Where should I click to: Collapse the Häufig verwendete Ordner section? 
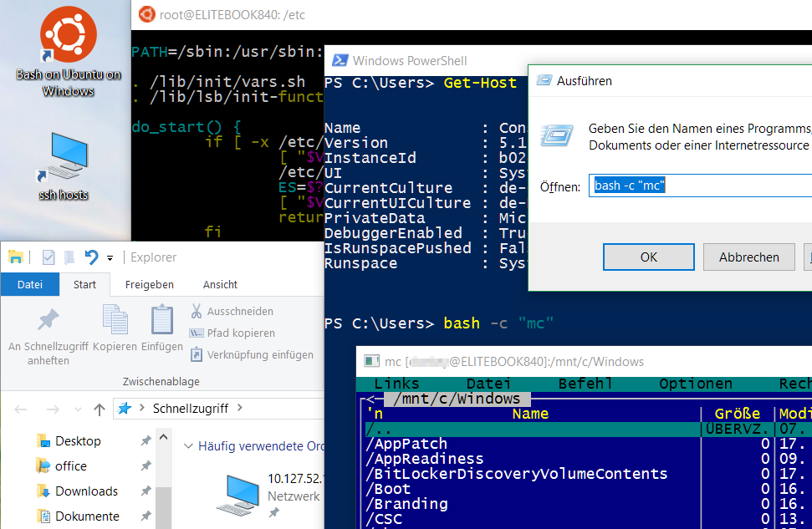[188, 446]
